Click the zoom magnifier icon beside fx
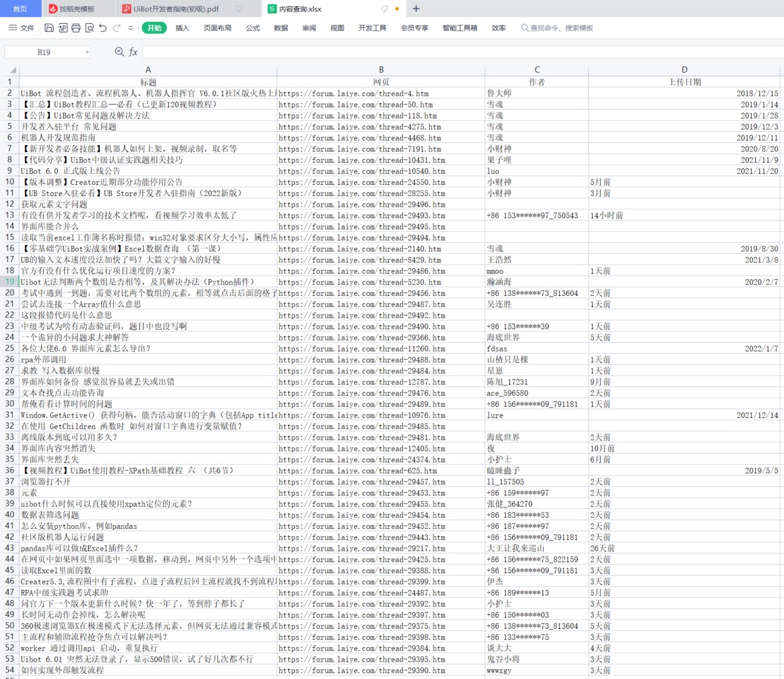 tap(119, 52)
